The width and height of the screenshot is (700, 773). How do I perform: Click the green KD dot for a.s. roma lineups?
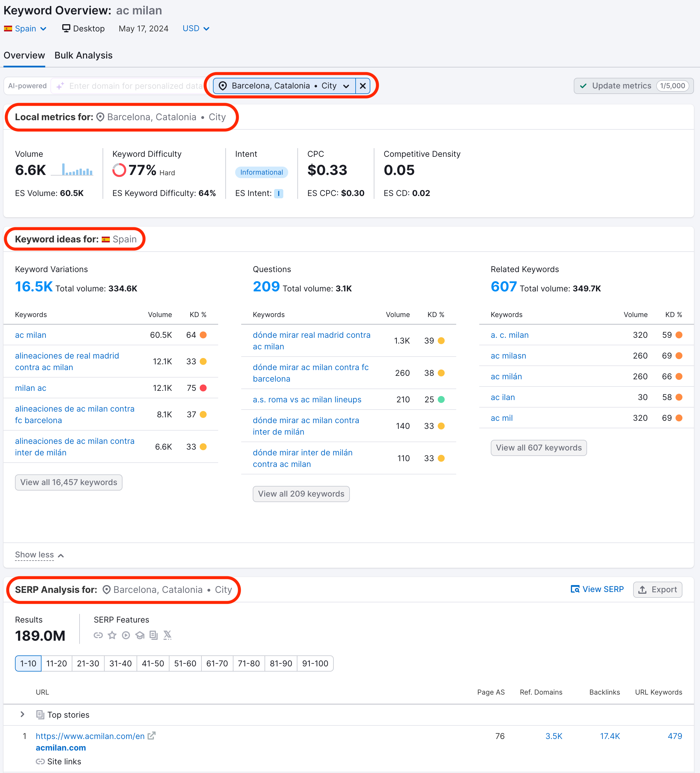(x=441, y=399)
